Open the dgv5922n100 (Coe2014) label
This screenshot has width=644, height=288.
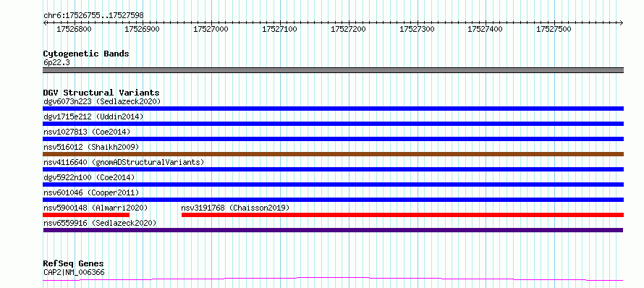tap(89, 177)
